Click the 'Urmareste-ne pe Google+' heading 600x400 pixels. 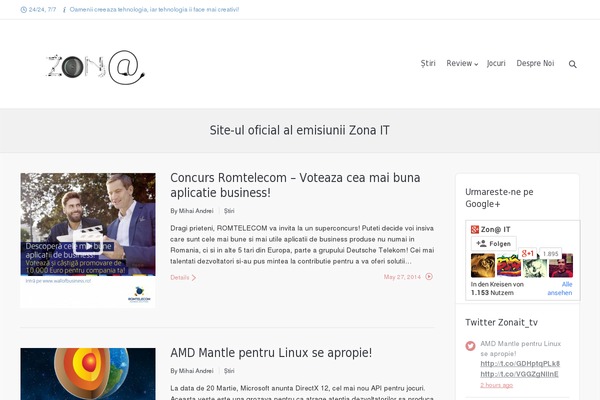499,198
